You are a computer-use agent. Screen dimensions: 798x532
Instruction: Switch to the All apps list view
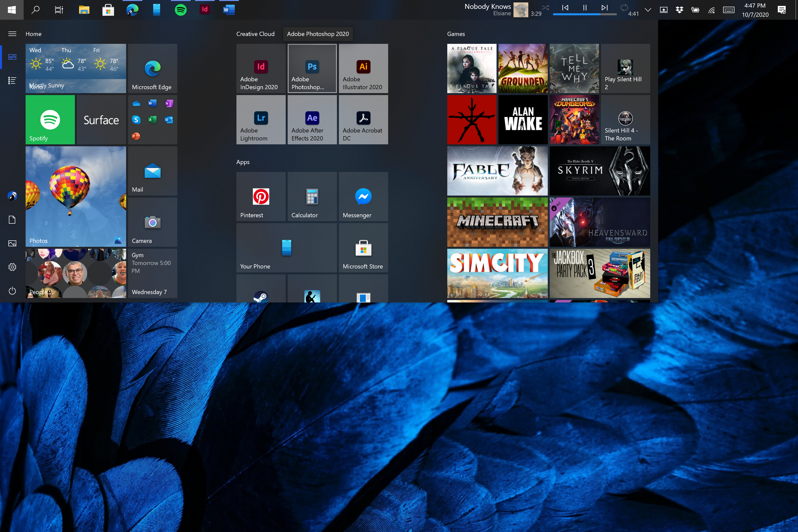tap(12, 80)
